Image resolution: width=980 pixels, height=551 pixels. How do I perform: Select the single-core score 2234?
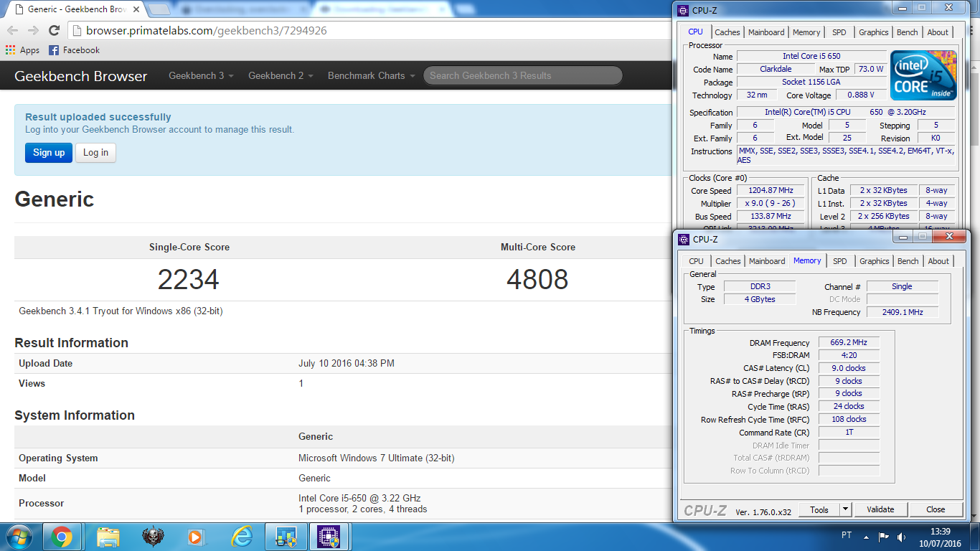[x=189, y=280]
